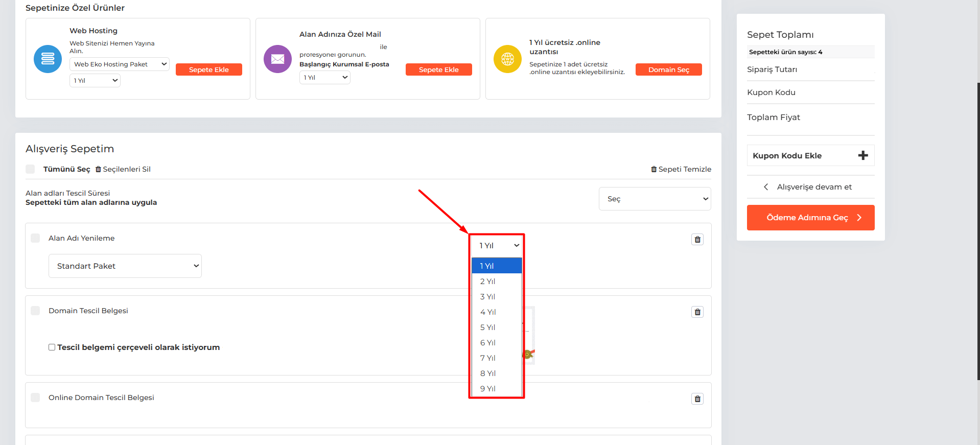Enable Tescil belgemi çerçeveli olarak istiyorum
Viewport: 980px width, 445px height.
click(x=52, y=347)
